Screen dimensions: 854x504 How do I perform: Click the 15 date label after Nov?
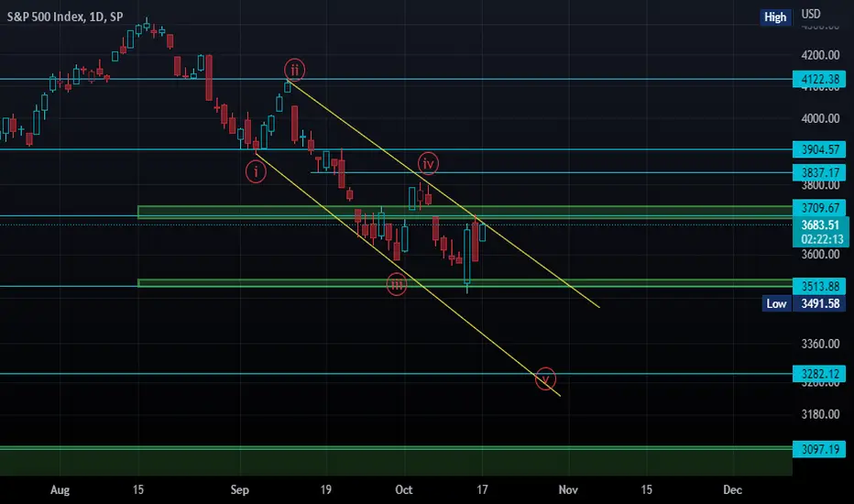tap(647, 490)
